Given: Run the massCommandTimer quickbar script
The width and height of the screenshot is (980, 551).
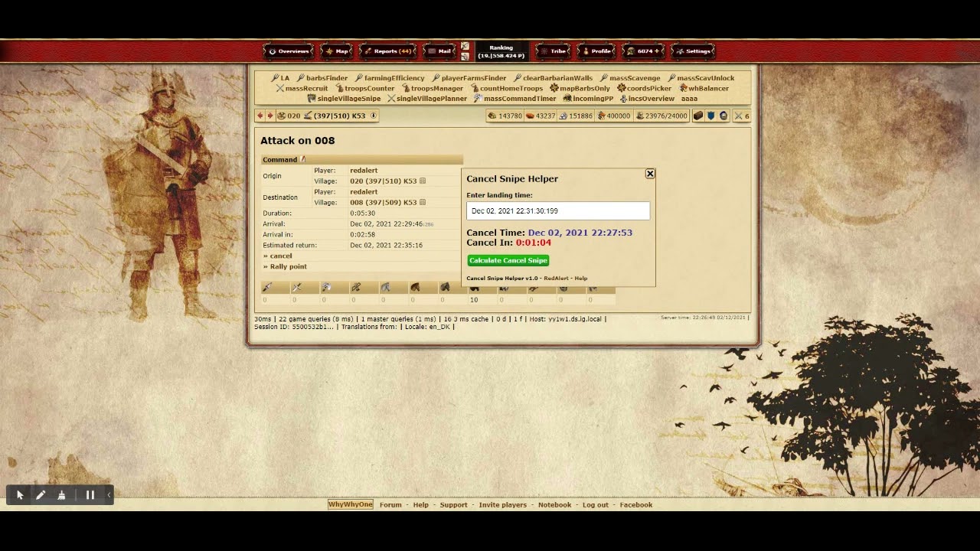Looking at the screenshot, I should [x=515, y=99].
